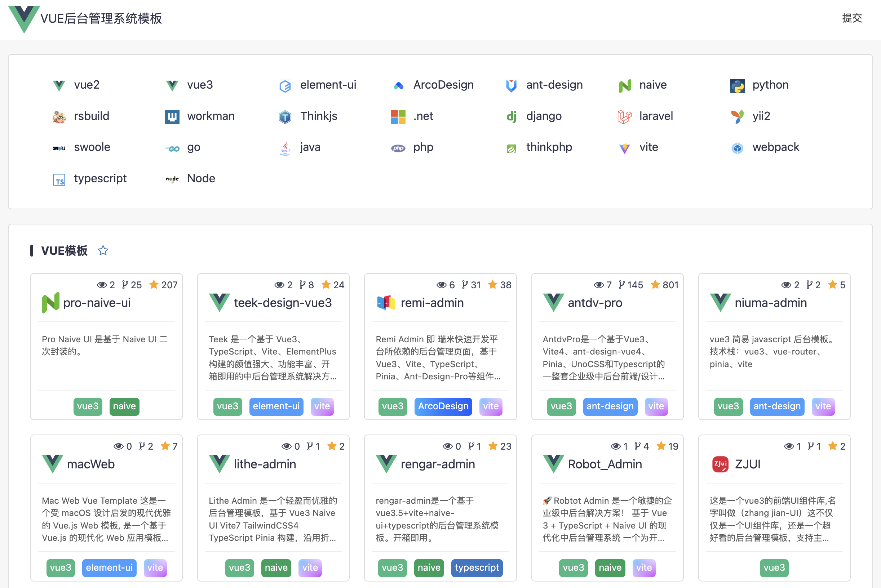This screenshot has height=588, width=881.
Task: Click the remi-admin card logo icon
Action: [x=386, y=303]
